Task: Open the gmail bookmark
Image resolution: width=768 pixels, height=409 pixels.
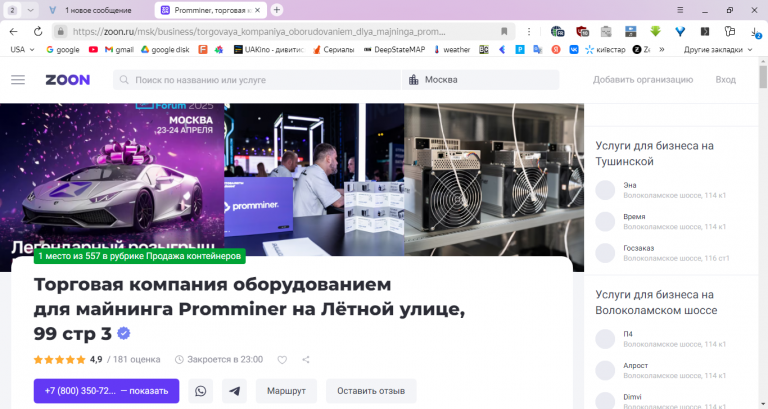Action: 120,49
